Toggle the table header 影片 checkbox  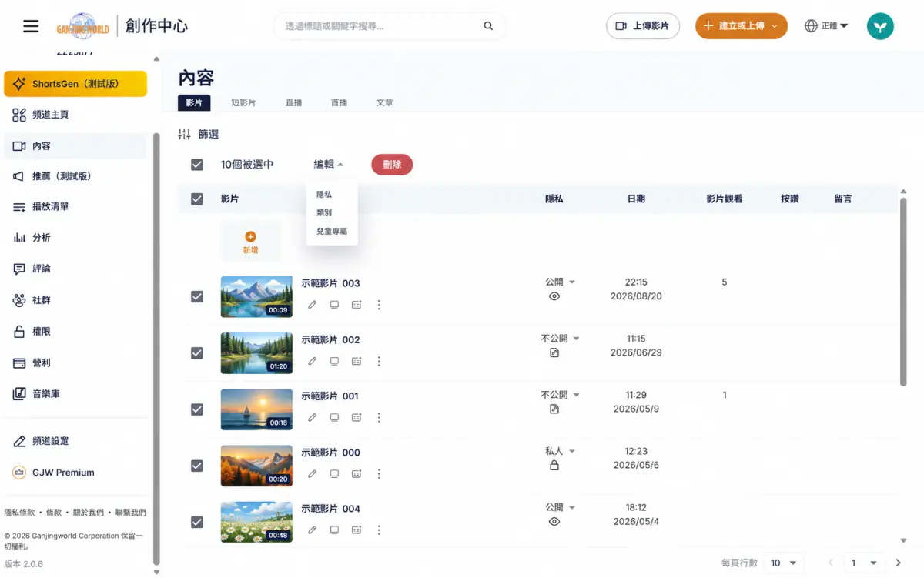click(197, 199)
